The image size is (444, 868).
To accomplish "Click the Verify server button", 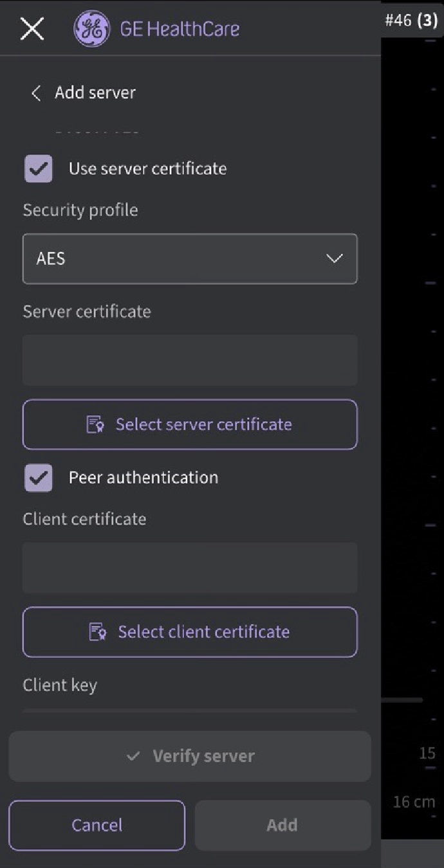I will pos(190,756).
